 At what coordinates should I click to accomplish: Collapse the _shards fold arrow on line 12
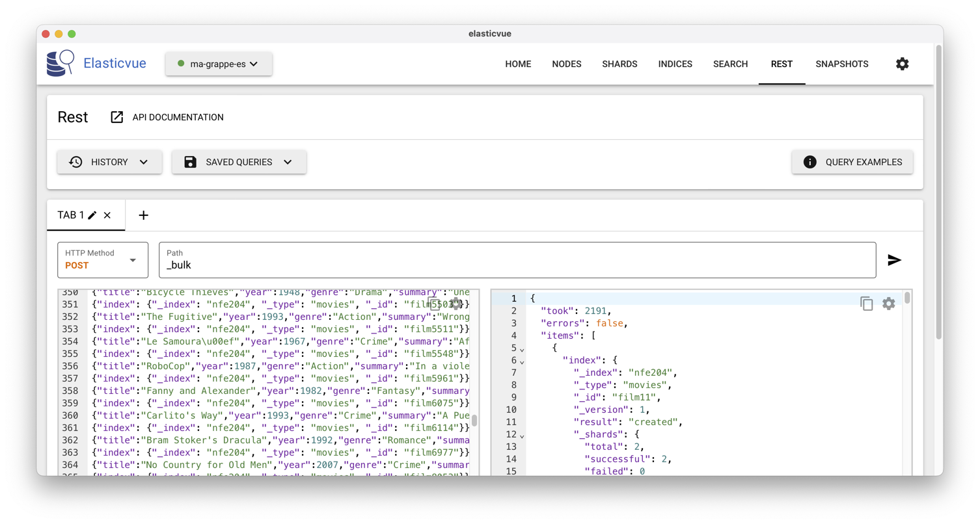coord(522,435)
